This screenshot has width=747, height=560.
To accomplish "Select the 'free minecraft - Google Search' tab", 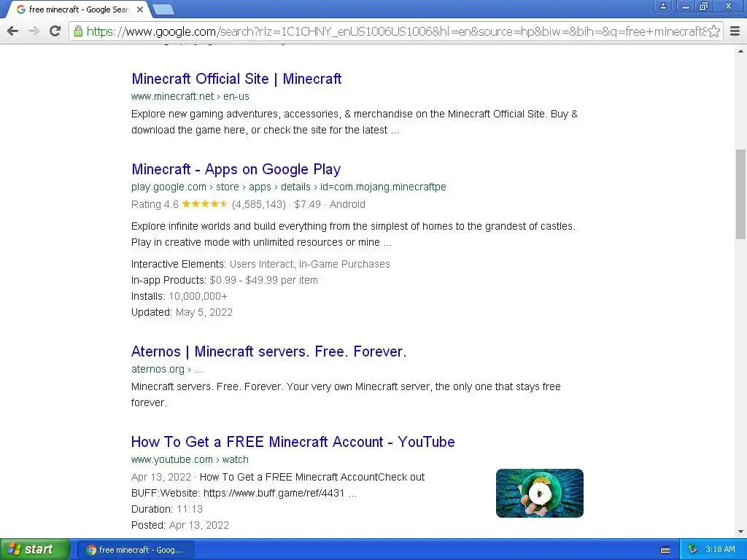I will (x=79, y=9).
